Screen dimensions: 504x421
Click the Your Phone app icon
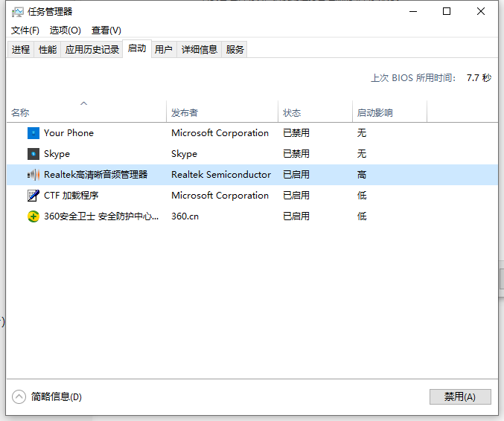click(34, 133)
